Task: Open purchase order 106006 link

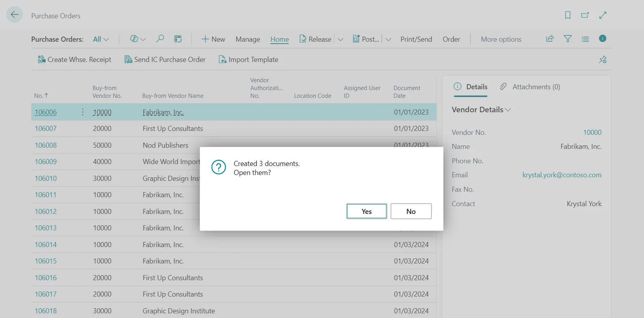Action: (x=46, y=112)
